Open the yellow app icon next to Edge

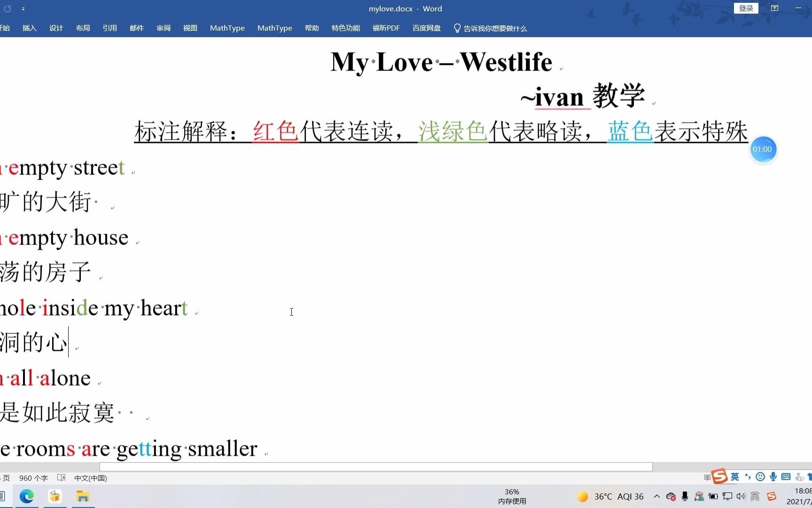click(x=55, y=496)
